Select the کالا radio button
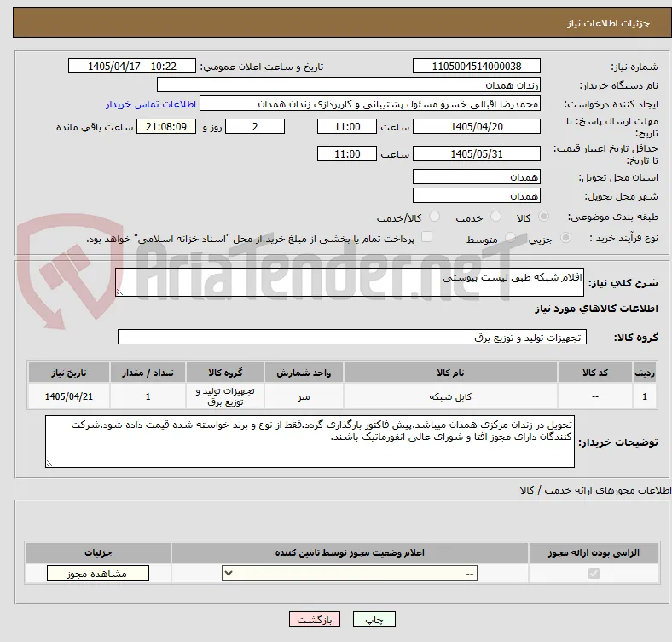Viewport: 672px width, 642px height. tap(543, 217)
